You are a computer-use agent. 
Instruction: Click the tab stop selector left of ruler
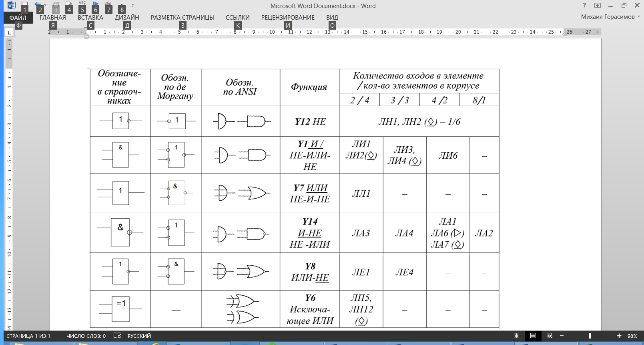(x=9, y=32)
